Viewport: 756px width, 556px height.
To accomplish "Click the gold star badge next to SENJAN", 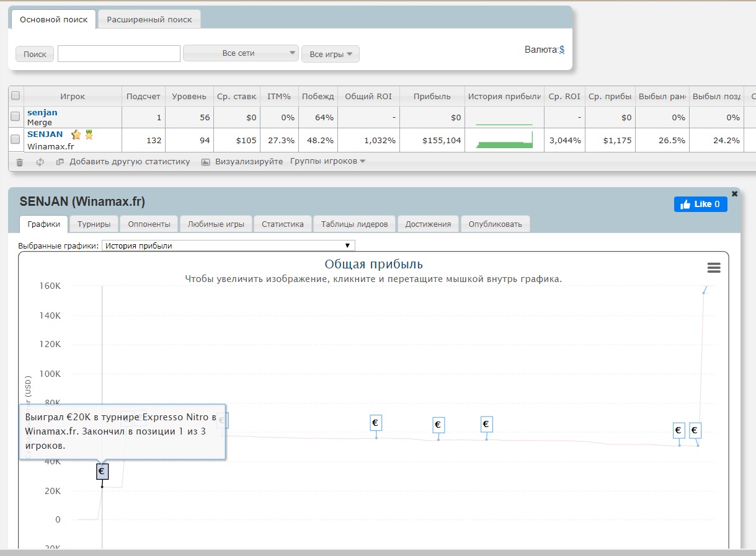I will [x=76, y=135].
